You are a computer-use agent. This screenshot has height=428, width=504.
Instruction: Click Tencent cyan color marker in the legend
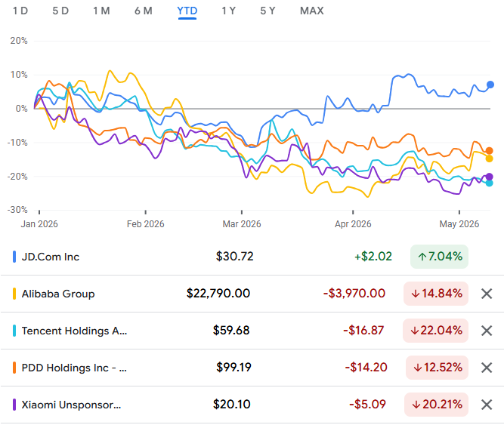tap(14, 331)
